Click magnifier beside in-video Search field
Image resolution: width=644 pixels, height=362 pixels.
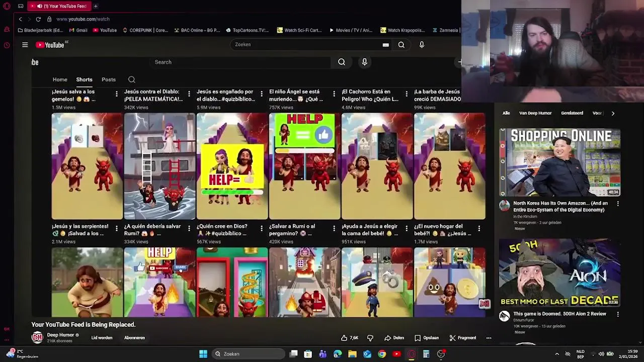pyautogui.click(x=342, y=62)
